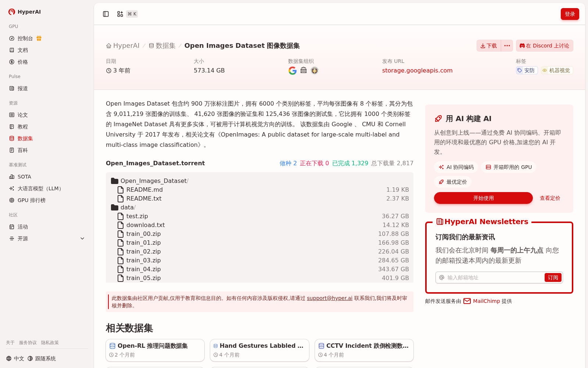The width and height of the screenshot is (588, 368).
Task: Toggle the sidebar panel icon
Action: click(x=106, y=14)
